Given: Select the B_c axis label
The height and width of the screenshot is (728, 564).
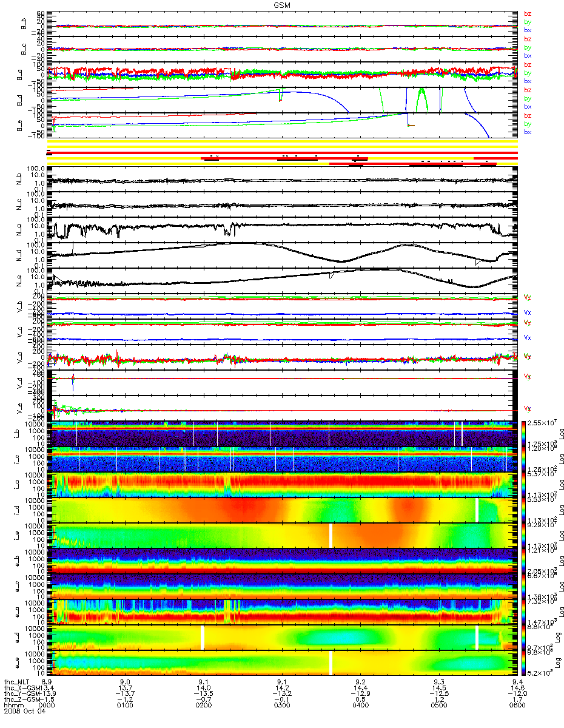Looking at the screenshot, I should pyautogui.click(x=24, y=50).
